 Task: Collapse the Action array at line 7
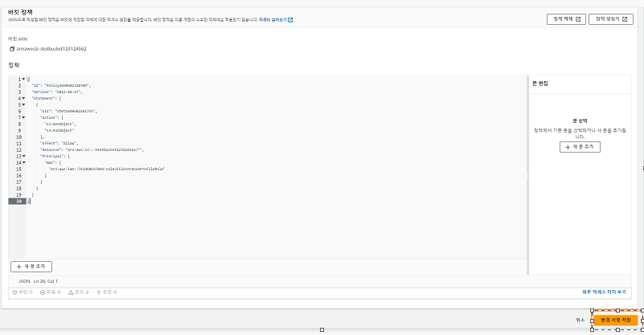23,117
